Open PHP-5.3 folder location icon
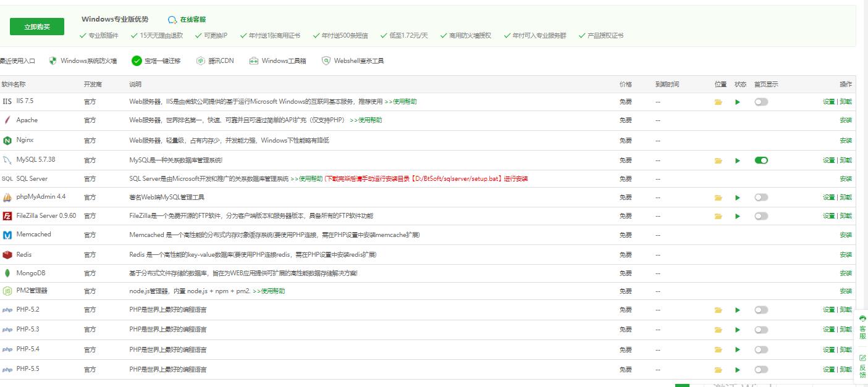Screen dimensions: 868x387 click(718, 330)
